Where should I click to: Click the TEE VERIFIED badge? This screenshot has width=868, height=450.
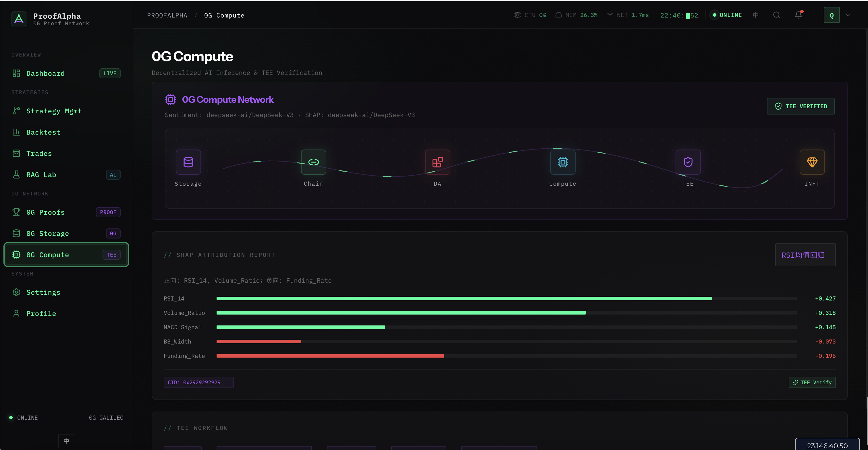point(801,106)
